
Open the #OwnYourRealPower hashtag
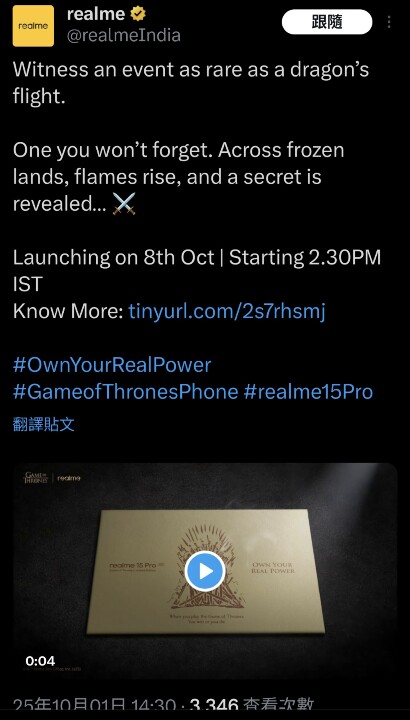pos(112,365)
